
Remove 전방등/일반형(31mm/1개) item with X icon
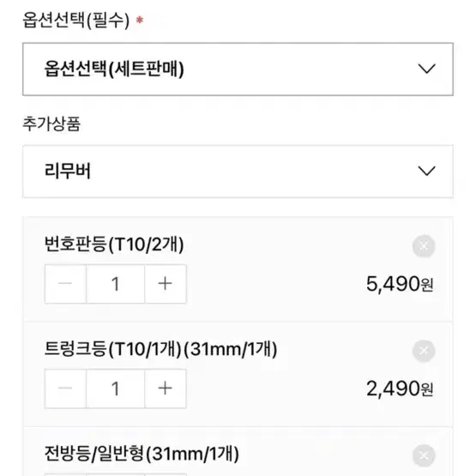(x=424, y=455)
